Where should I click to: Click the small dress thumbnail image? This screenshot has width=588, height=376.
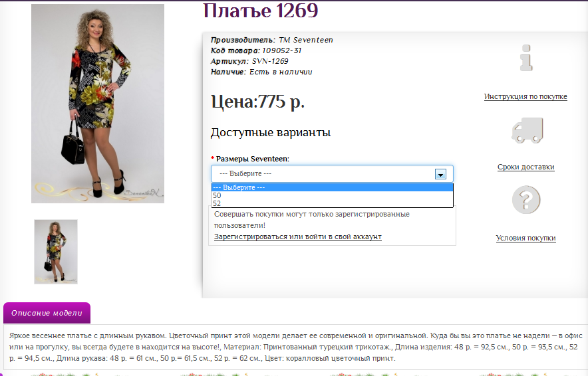point(56,252)
